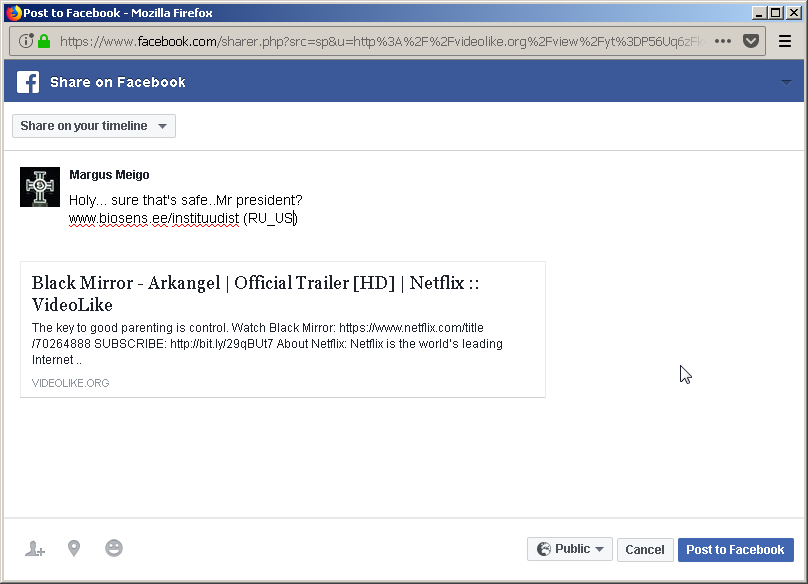
Task: Click the facebook.com URL in address bar
Action: (x=381, y=41)
